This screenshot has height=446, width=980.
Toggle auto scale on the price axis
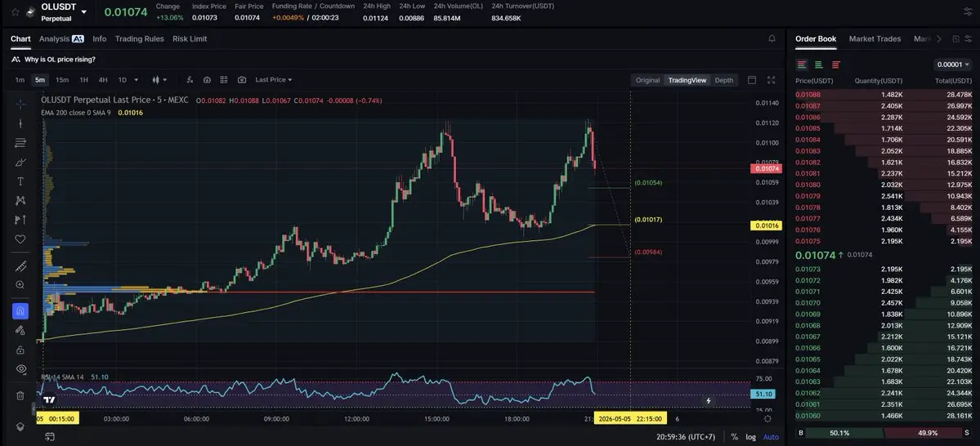(x=772, y=437)
